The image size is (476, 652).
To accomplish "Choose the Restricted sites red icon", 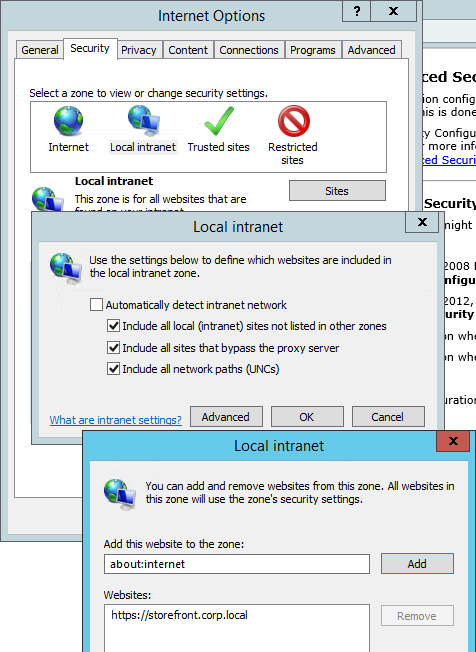I will (293, 121).
